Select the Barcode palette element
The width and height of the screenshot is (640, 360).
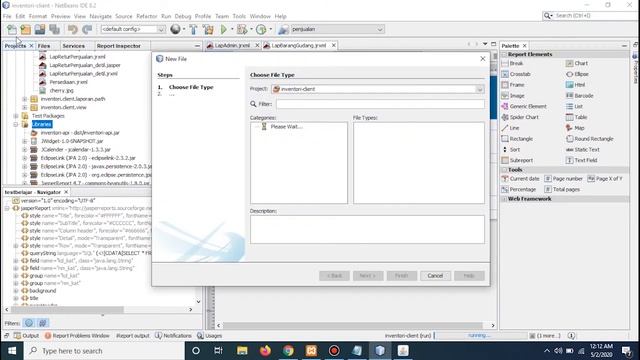tap(580, 96)
